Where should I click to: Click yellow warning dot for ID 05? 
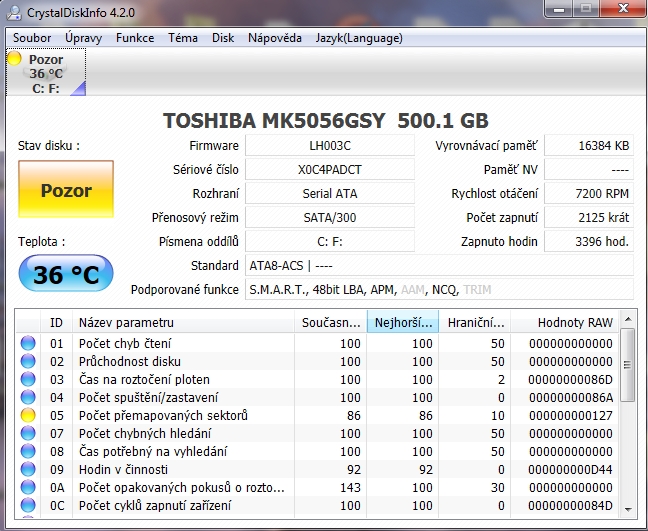pyautogui.click(x=28, y=415)
